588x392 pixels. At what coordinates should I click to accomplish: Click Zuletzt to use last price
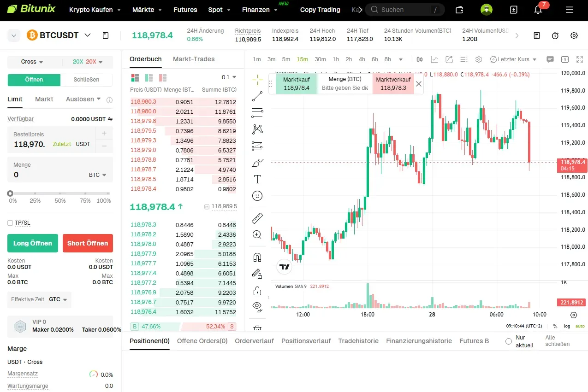pos(62,144)
